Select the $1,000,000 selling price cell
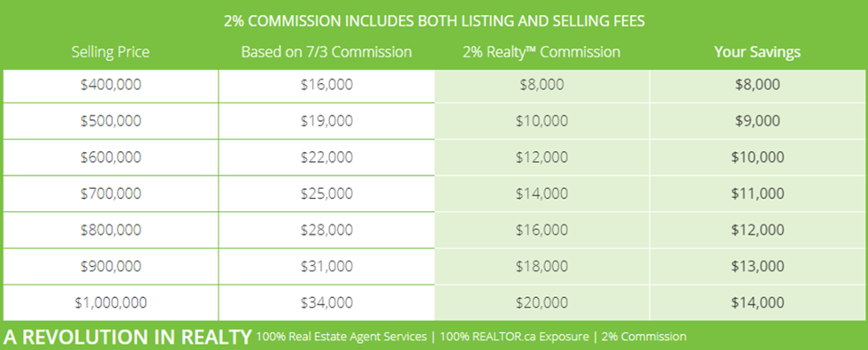The image size is (868, 350). coord(111,303)
